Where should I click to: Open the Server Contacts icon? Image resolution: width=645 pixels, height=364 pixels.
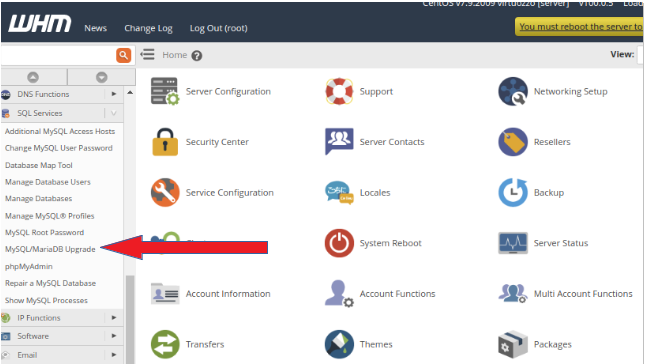coord(339,141)
